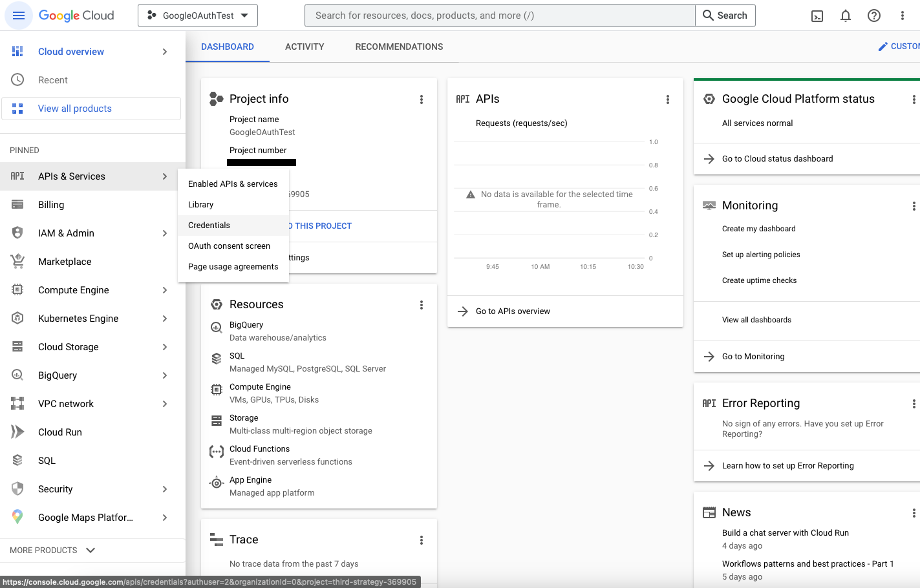Image resolution: width=920 pixels, height=588 pixels.
Task: Go to Cloud status dashboard link
Action: pos(777,159)
